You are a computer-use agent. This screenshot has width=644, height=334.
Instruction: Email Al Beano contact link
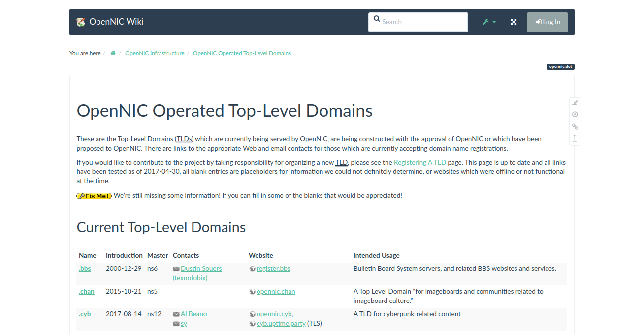pyautogui.click(x=193, y=314)
